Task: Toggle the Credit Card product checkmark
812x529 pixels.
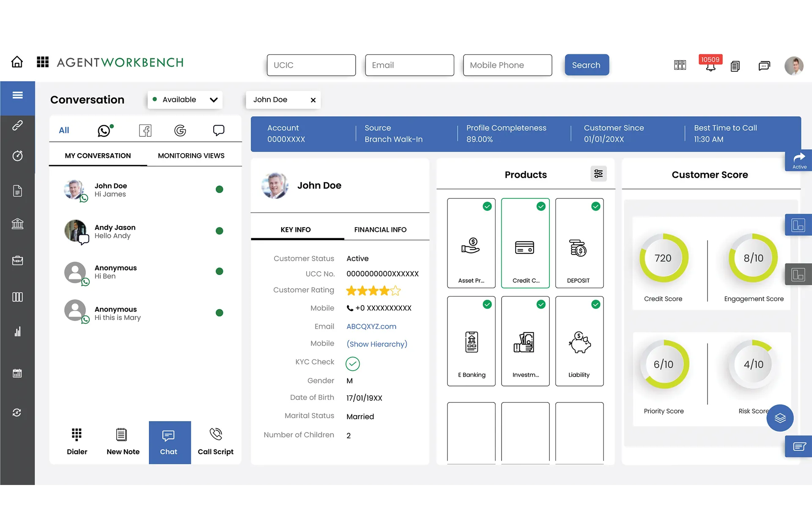Action: 541,207
